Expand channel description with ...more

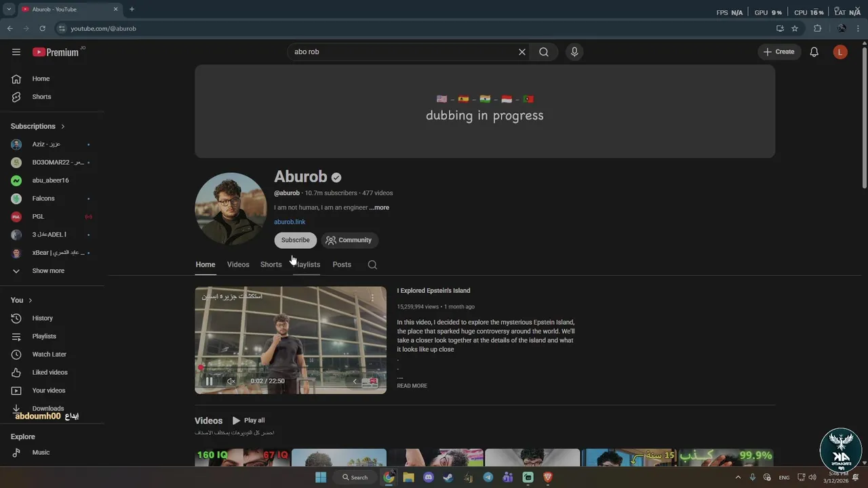coord(379,207)
